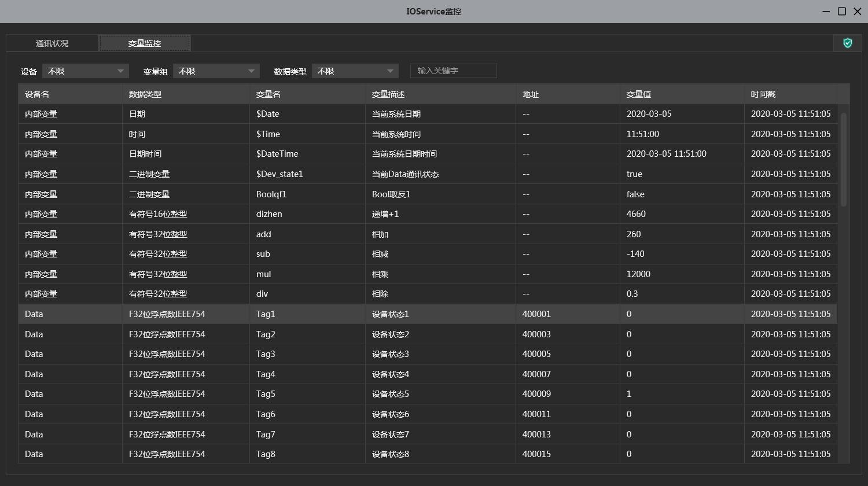The image size is (868, 486).
Task: Click the 设备状态5 description cell
Action: click(x=440, y=394)
